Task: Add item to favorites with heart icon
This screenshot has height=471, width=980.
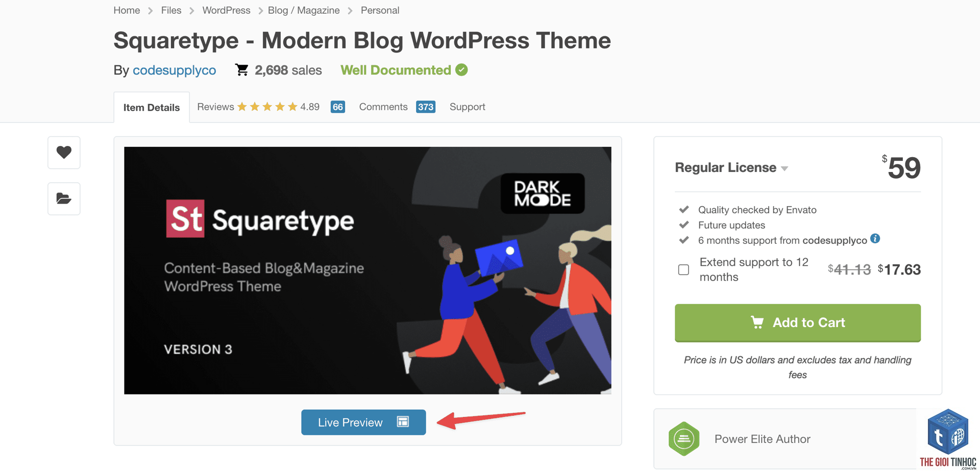Action: pos(64,153)
